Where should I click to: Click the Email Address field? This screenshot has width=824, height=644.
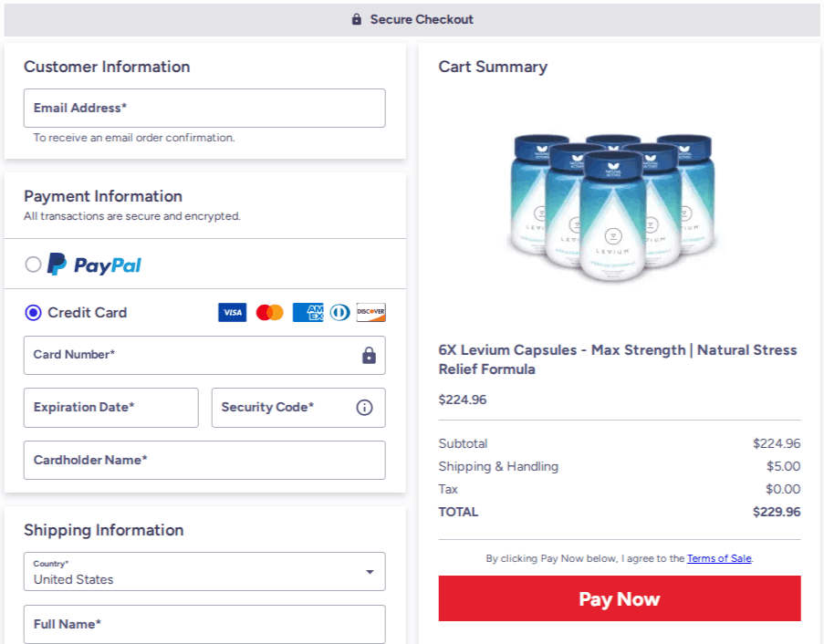tap(204, 108)
